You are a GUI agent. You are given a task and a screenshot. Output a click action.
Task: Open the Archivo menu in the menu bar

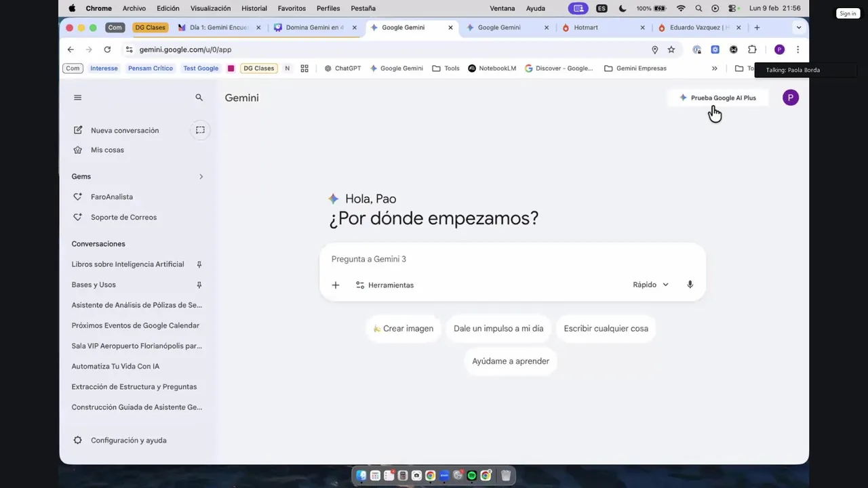tap(134, 8)
